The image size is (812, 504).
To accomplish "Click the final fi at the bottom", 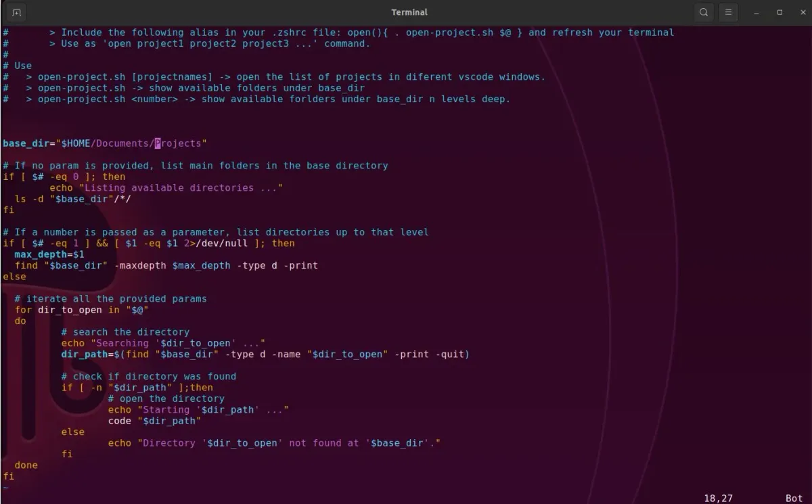I will click(8, 476).
